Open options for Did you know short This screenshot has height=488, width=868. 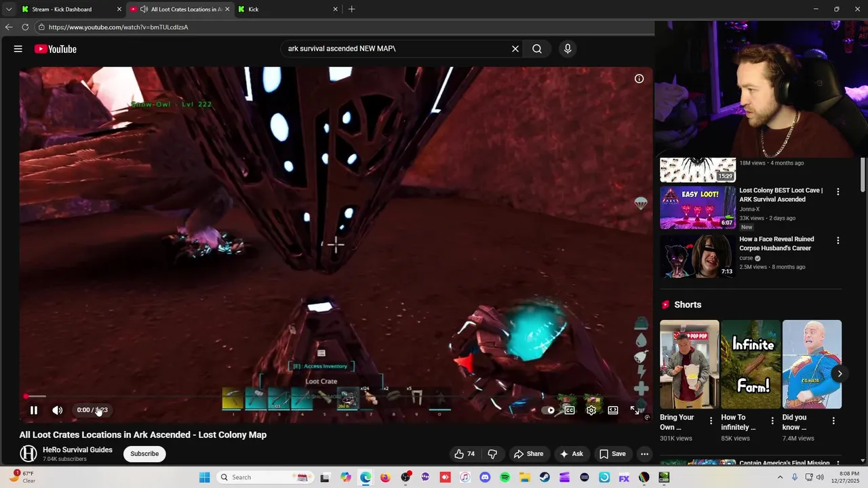[833, 421]
